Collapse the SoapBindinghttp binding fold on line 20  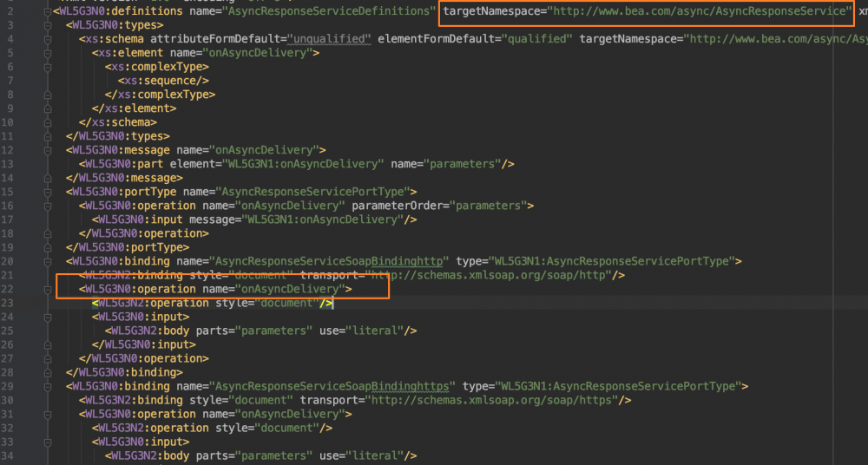tap(48, 261)
